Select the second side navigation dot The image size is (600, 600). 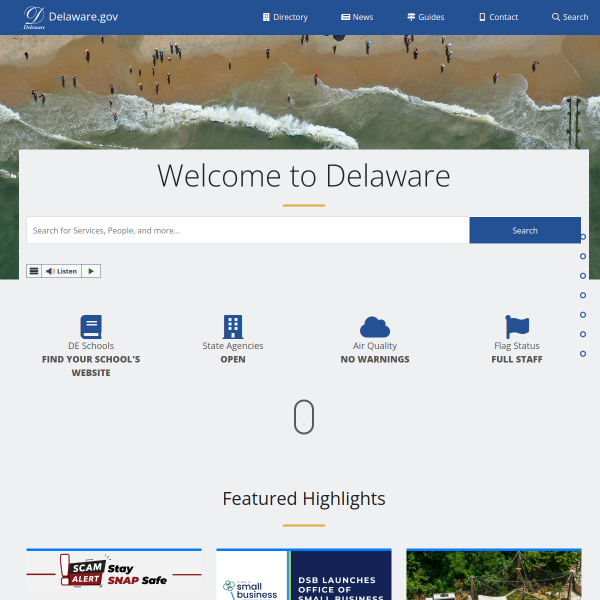[x=583, y=256]
